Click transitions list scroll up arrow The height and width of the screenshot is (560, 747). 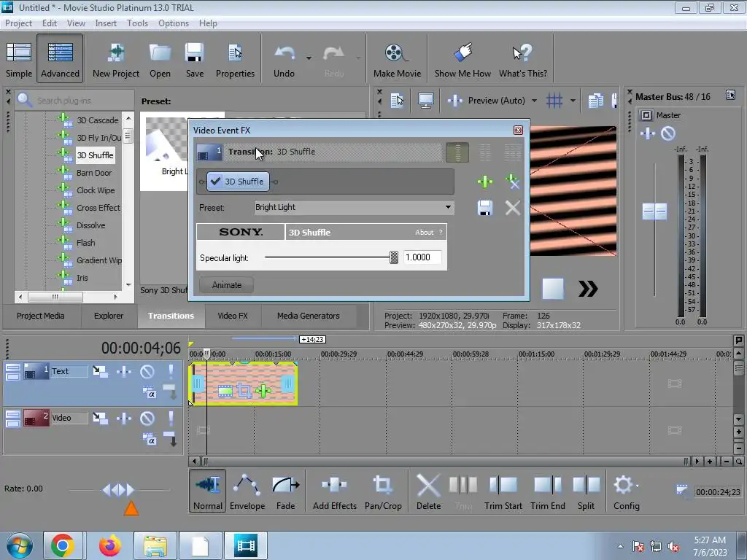coord(128,117)
